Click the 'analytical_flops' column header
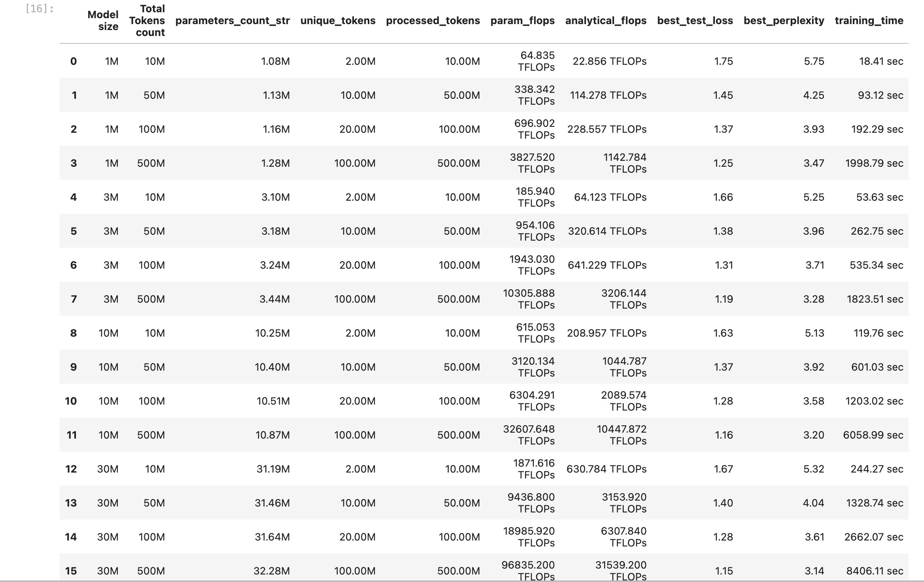 pos(606,21)
